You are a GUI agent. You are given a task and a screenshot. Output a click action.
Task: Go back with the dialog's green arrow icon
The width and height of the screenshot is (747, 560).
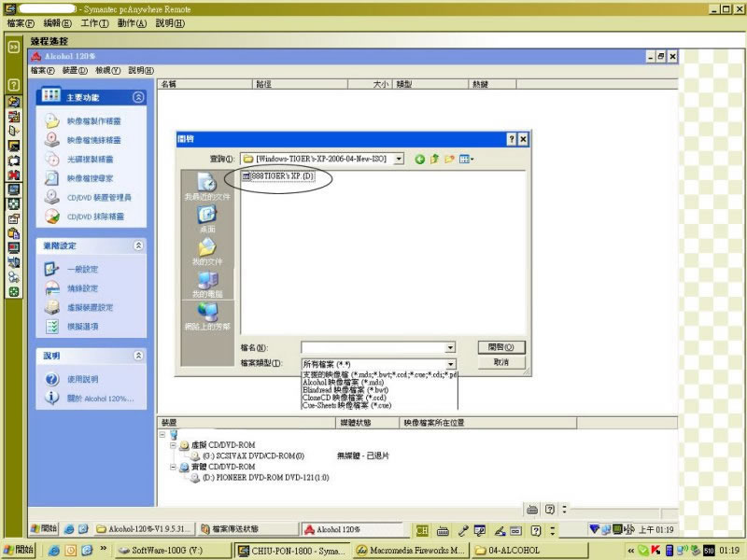[x=419, y=159]
